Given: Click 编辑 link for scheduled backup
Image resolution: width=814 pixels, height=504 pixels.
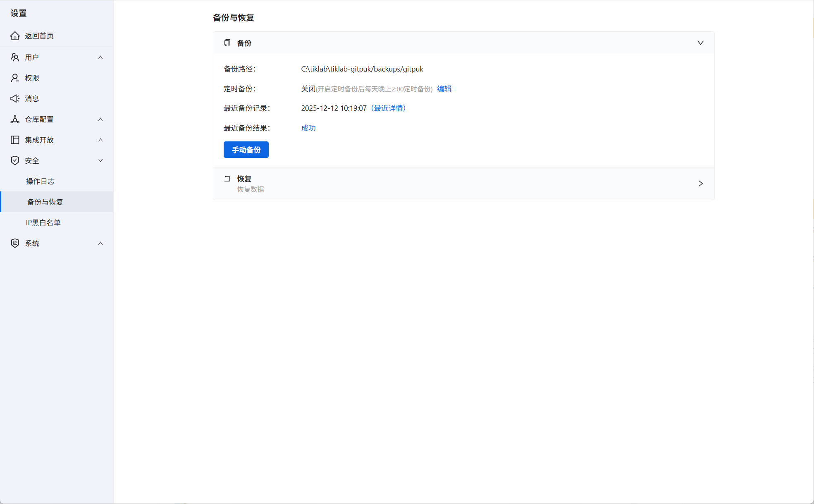Looking at the screenshot, I should point(444,89).
